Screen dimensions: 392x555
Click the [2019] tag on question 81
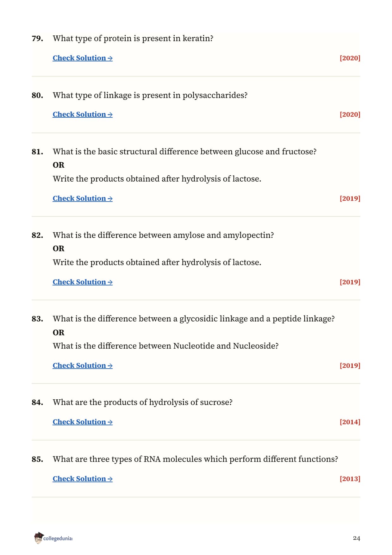coord(350,199)
